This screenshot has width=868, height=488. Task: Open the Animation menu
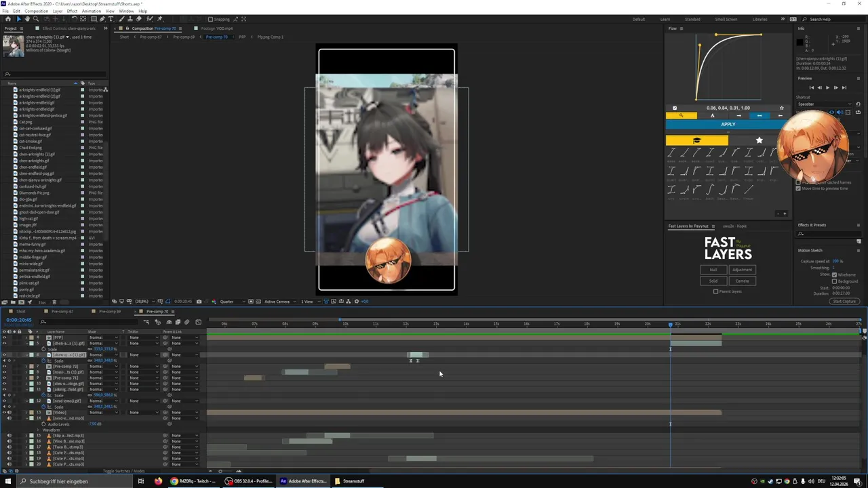92,11
